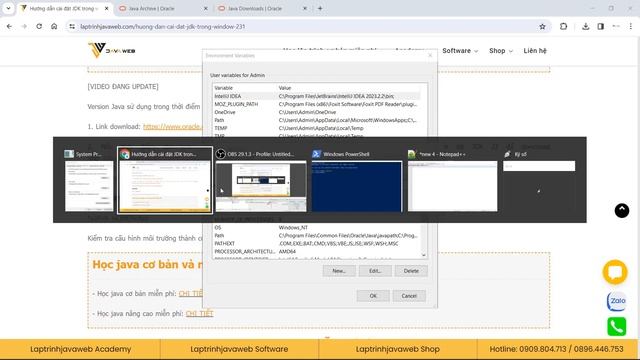Select the PROCESSOR_ARCHITECTURE variable row
Image resolution: width=640 pixels, height=360 pixels.
click(x=317, y=251)
